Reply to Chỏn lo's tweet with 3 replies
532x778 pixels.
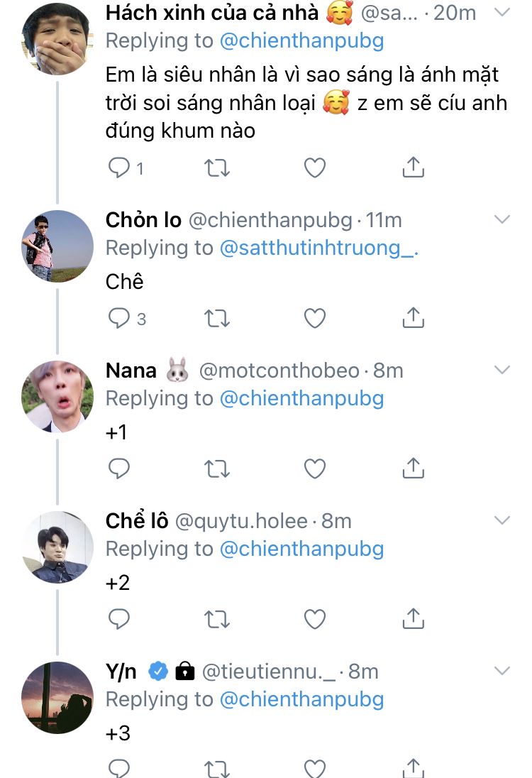pos(118,319)
